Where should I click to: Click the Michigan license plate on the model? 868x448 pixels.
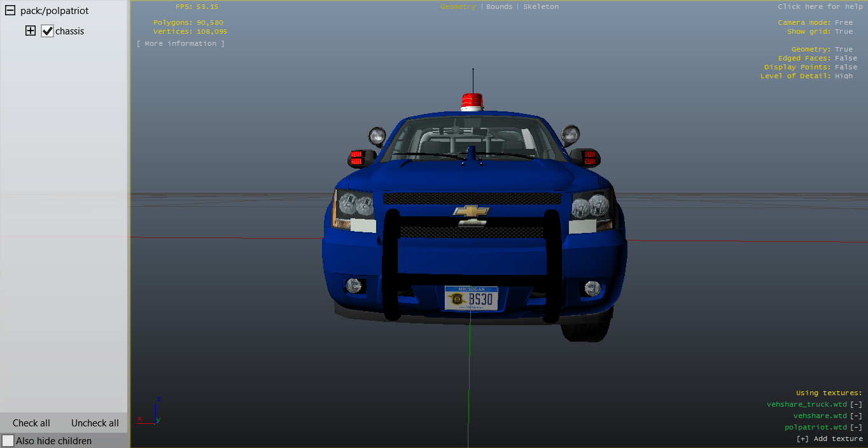(471, 298)
